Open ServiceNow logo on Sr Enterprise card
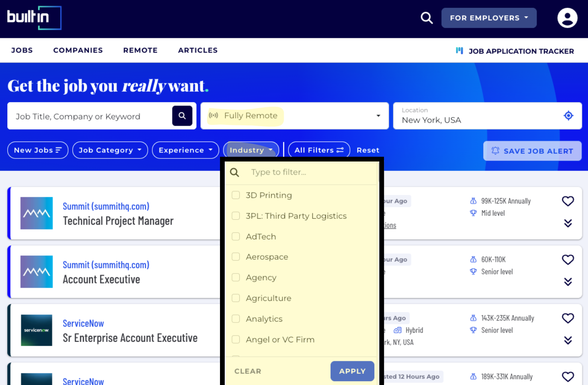Screen dimensions: 588x385 click(37, 330)
